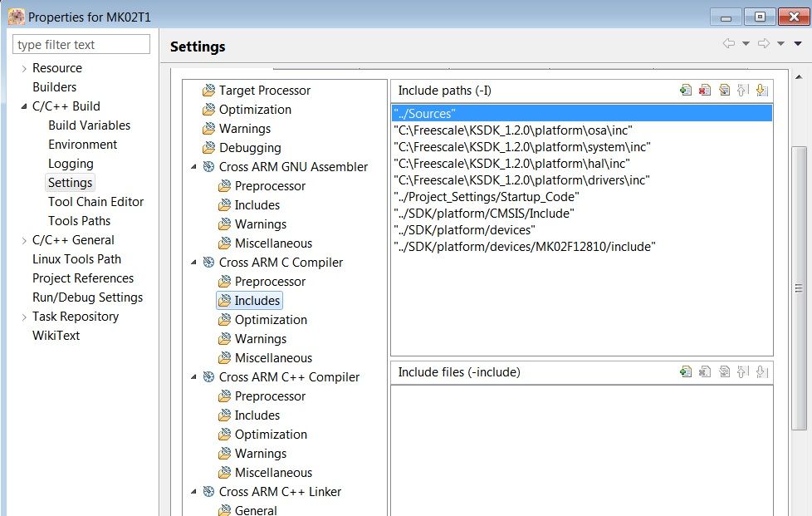The height and width of the screenshot is (516, 812).
Task: Click the vertical scrollbar of Settings panel
Action: pyautogui.click(x=799, y=287)
